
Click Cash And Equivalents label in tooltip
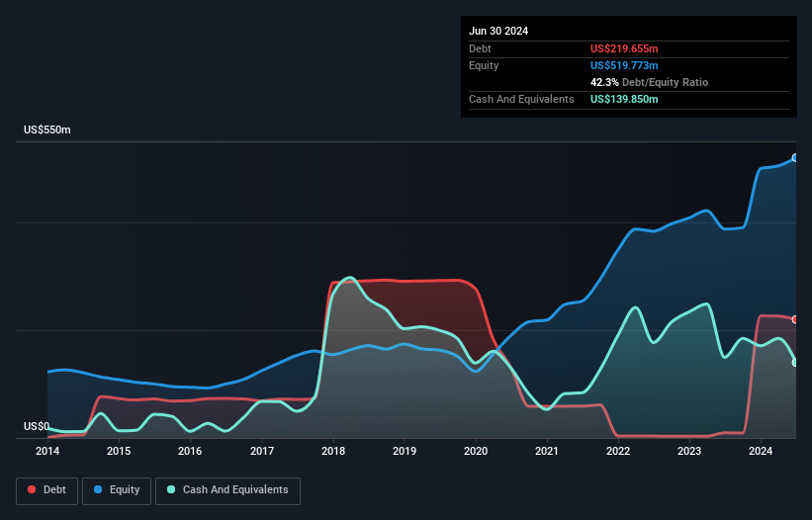[521, 99]
